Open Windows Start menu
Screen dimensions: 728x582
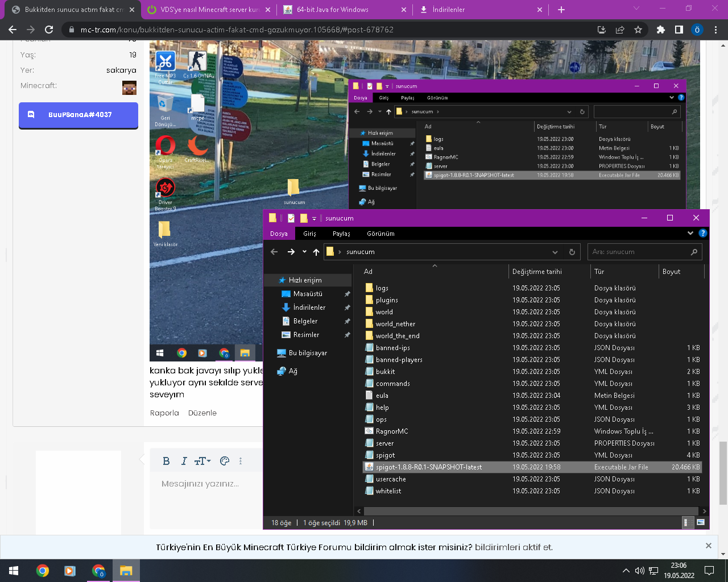[x=14, y=571]
